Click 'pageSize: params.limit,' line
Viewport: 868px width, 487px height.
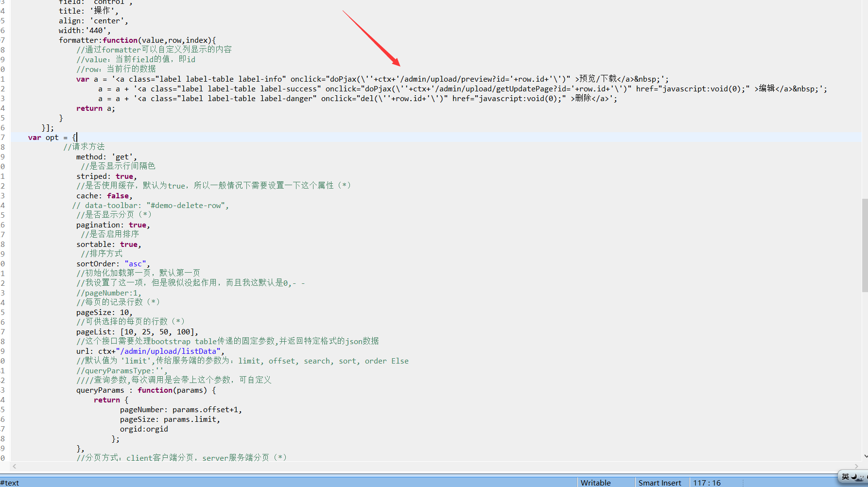170,419
